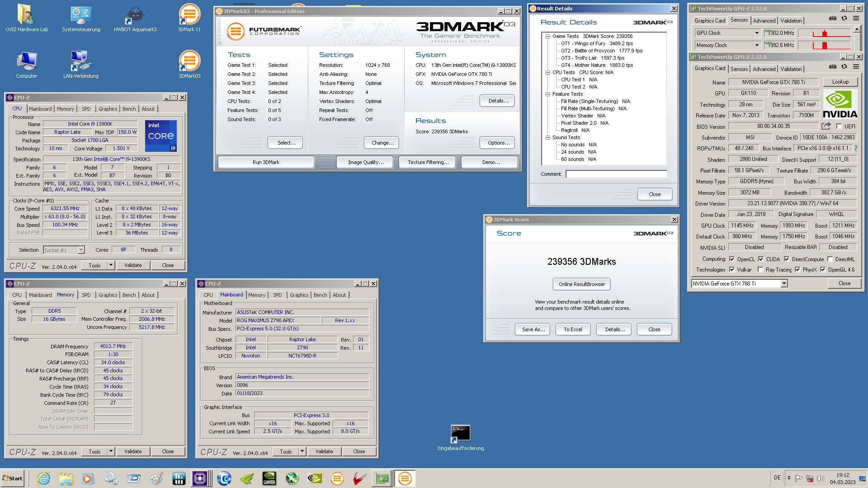Open the Graphics tab in CPU-Z Mainboard window
The height and width of the screenshot is (488, 868).
point(299,295)
